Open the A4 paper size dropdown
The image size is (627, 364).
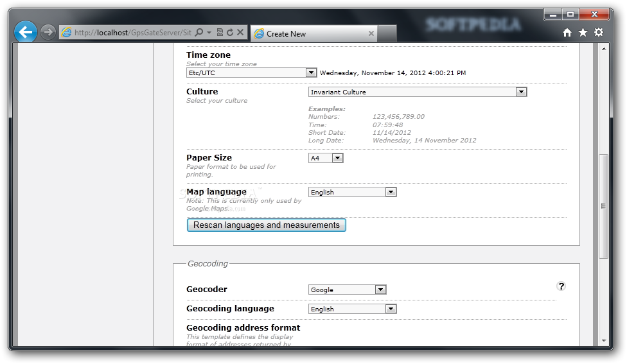pyautogui.click(x=326, y=158)
